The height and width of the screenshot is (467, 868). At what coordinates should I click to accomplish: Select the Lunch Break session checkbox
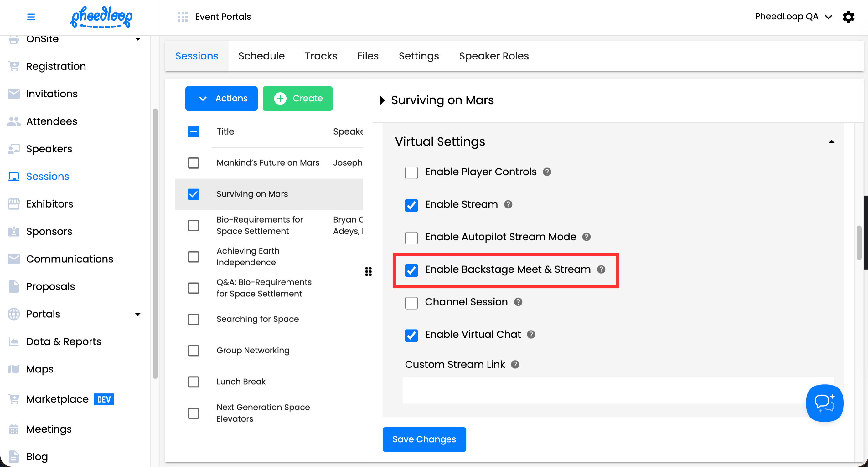[x=194, y=382]
